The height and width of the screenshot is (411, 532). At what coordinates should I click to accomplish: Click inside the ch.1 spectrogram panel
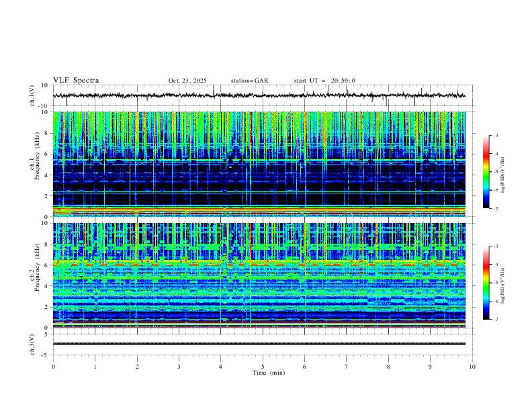[x=259, y=164]
